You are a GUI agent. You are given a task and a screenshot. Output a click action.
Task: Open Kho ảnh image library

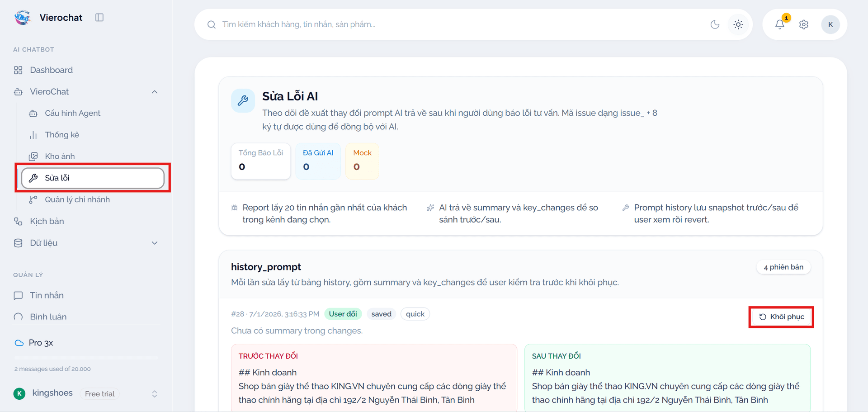60,156
